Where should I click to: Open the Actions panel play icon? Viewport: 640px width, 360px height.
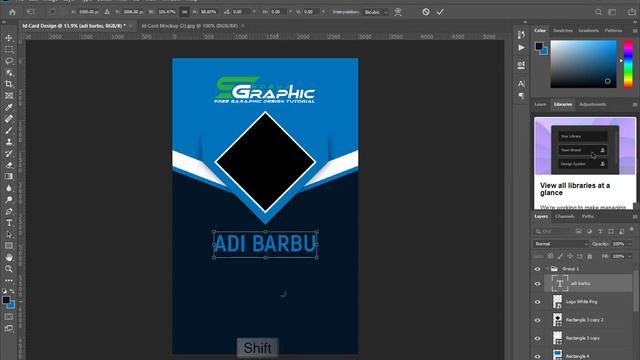click(x=521, y=48)
